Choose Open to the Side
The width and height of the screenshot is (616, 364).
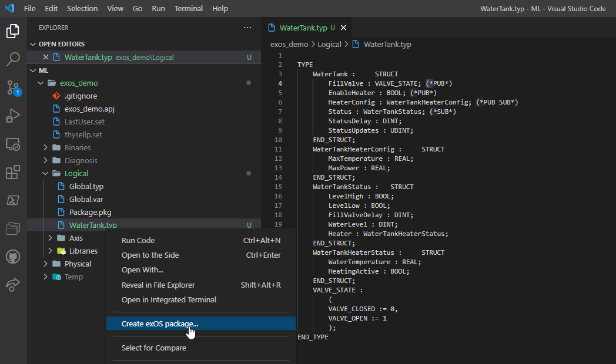[201, 255]
